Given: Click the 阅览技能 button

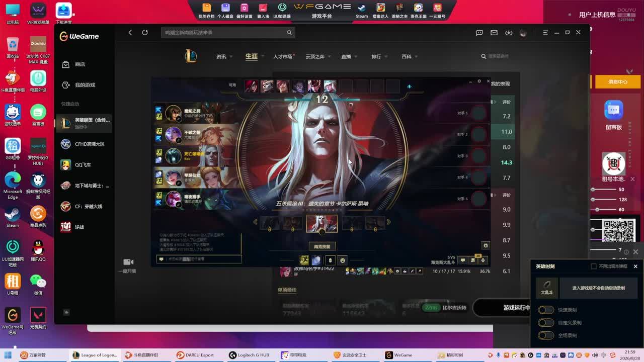Looking at the screenshot, I should tap(322, 247).
